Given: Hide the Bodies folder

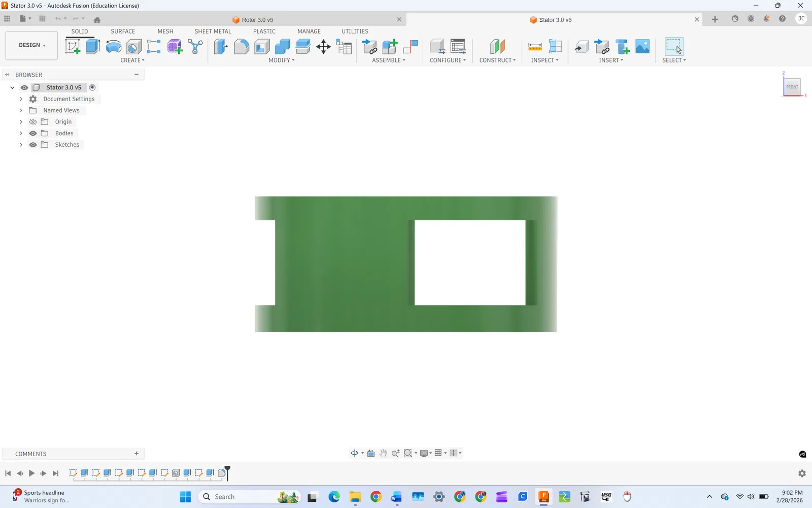Looking at the screenshot, I should [33, 133].
